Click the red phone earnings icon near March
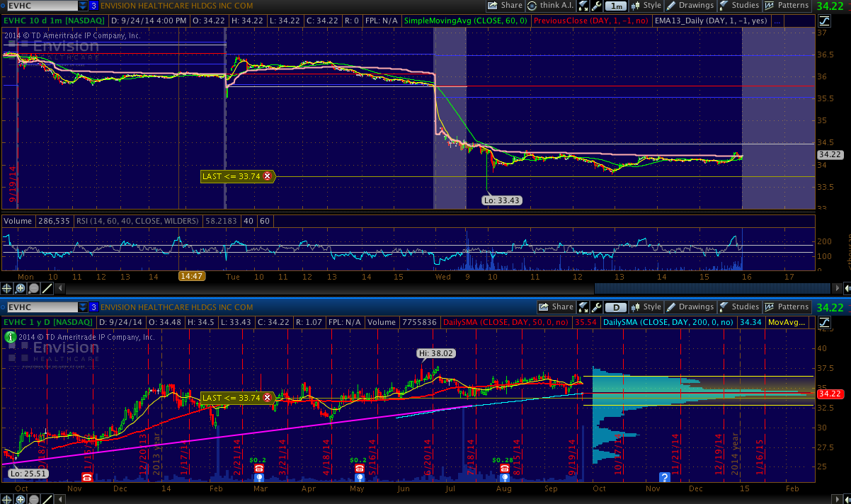This screenshot has height=504, width=851. coord(259,469)
